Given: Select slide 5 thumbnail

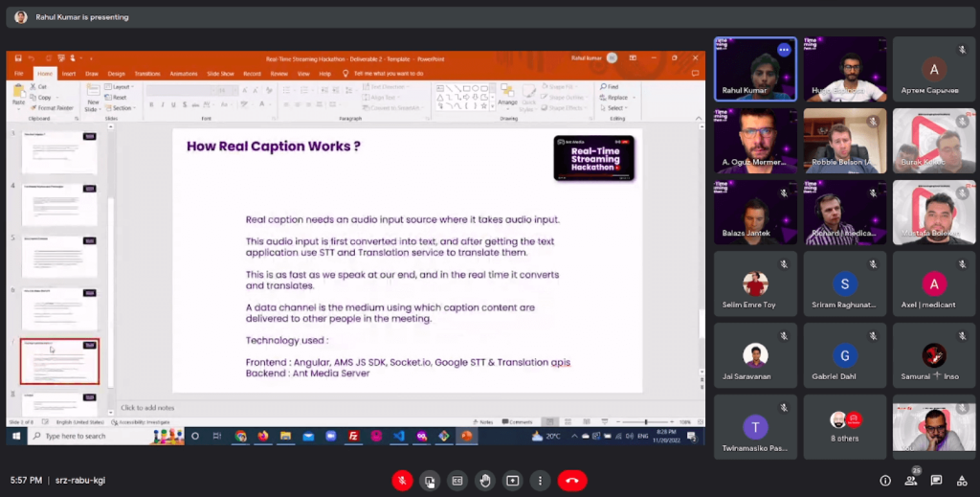Looking at the screenshot, I should [x=60, y=257].
